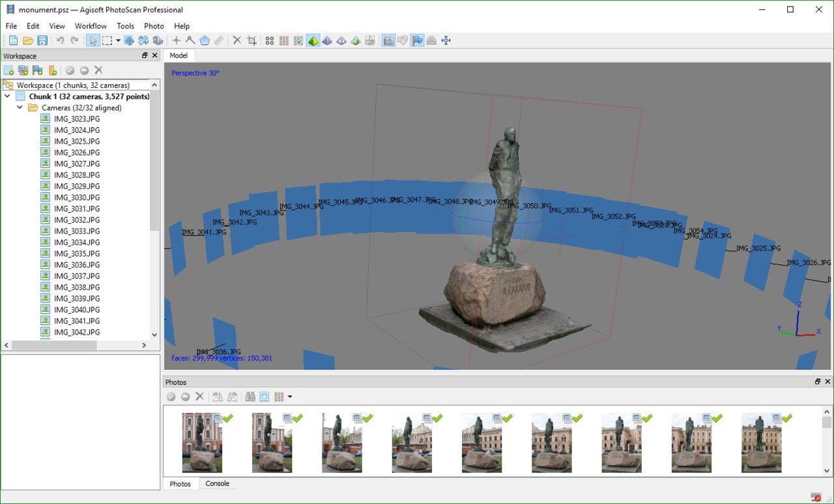Switch view to Dense Cloud
The width and height of the screenshot is (834, 504).
tap(284, 40)
